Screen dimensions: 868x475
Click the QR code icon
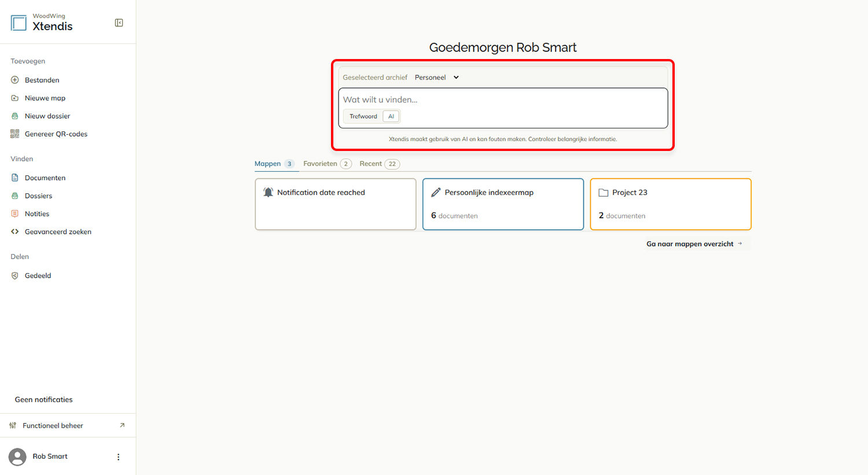[x=15, y=134]
